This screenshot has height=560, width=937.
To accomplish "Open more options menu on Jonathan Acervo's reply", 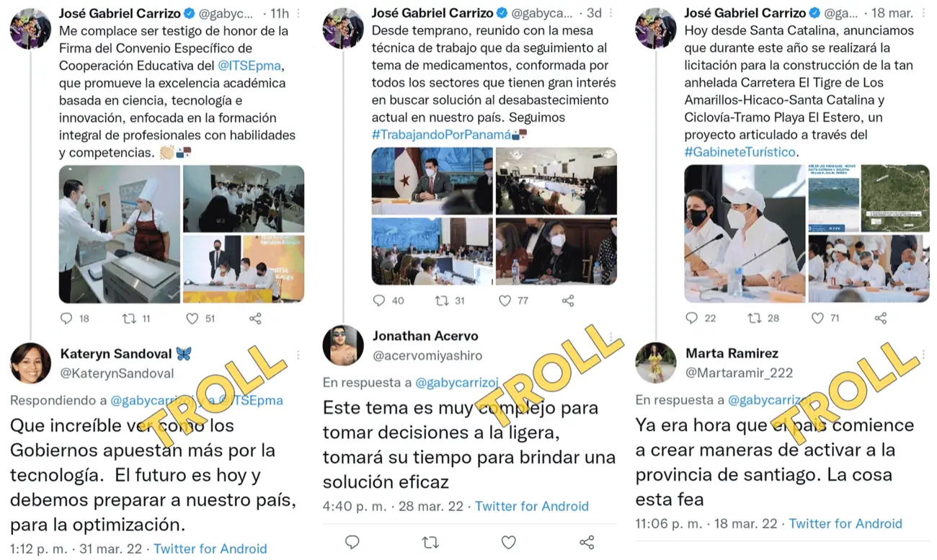I will 610,337.
